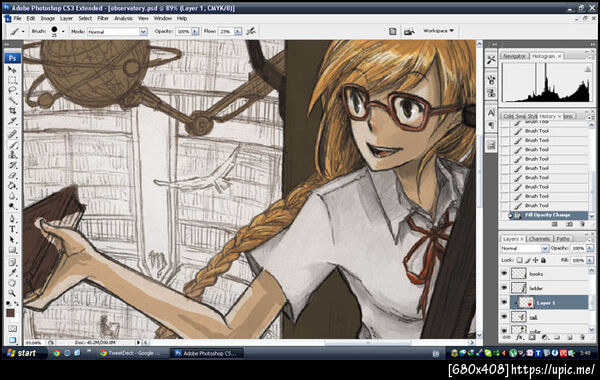Select the Eyedropper tool
The width and height of the screenshot is (600, 380).
click(x=12, y=272)
